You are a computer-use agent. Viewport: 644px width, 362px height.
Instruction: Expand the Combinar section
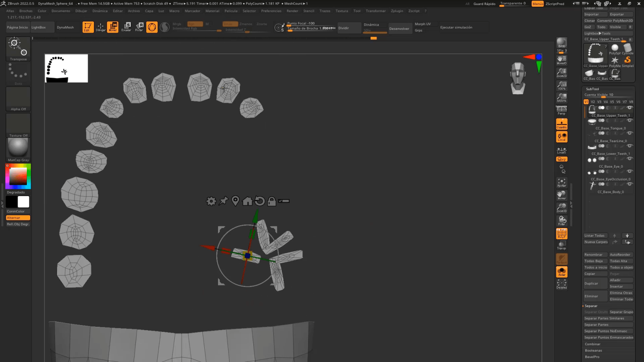[592, 344]
